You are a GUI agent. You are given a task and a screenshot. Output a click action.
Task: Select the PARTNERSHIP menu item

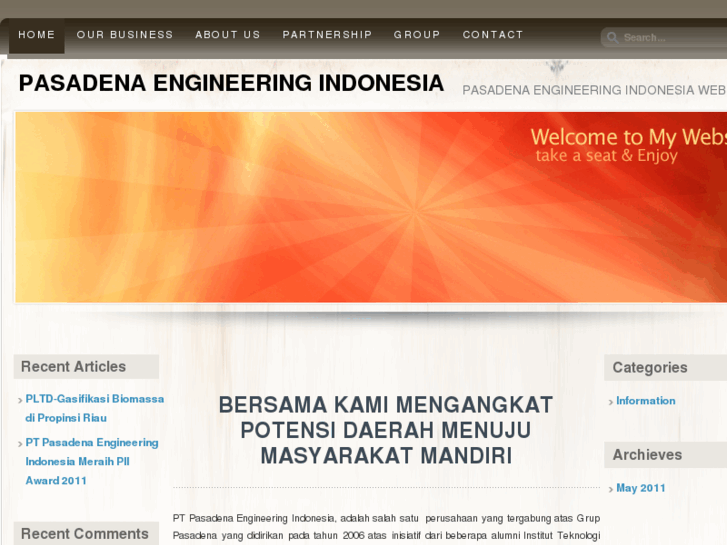327,35
